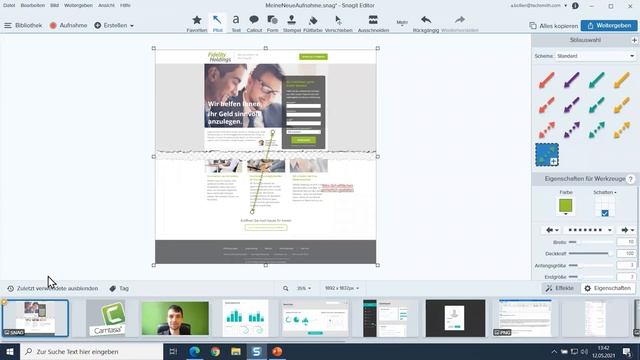Apply the dashed single-headed red arrow style
640x360 pixels.
click(547, 105)
